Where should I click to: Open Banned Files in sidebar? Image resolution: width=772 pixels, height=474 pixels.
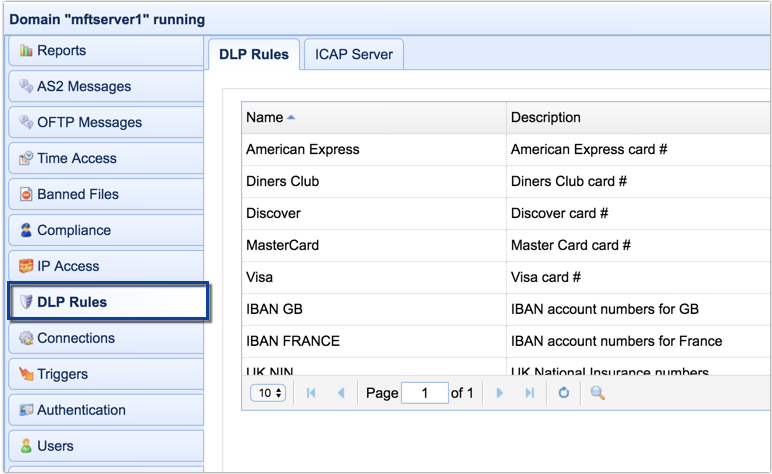(106, 194)
